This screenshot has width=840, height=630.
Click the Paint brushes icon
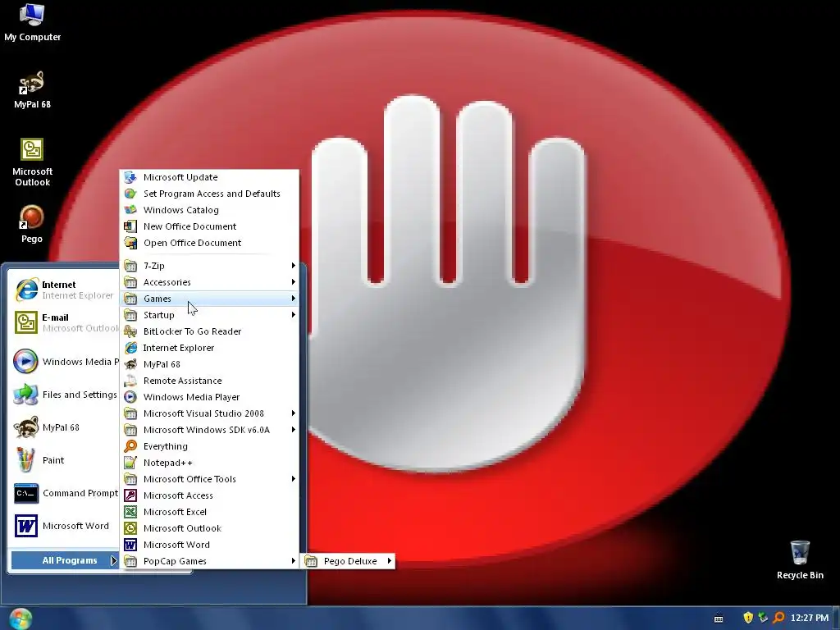[25, 460]
